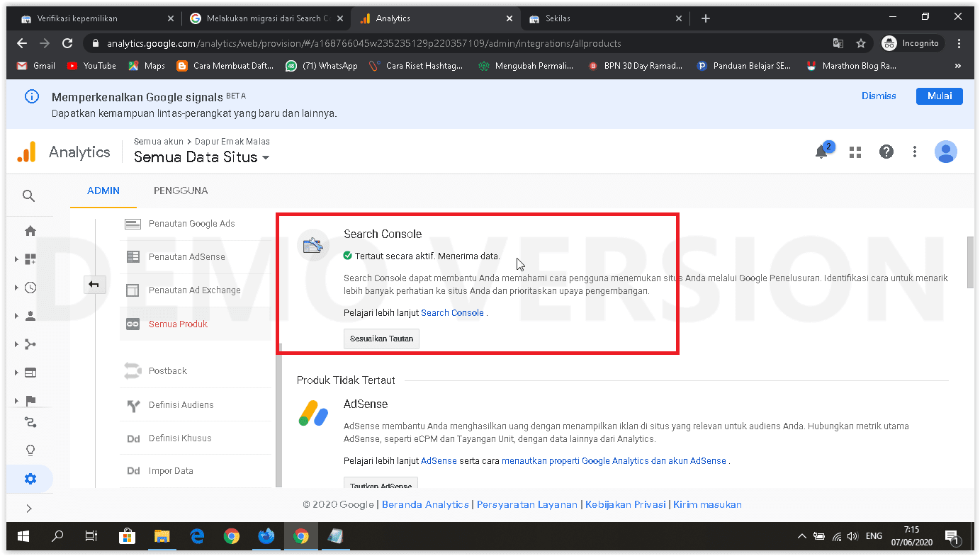
Task: Open Acquisition icon in sidebar
Action: (x=30, y=344)
